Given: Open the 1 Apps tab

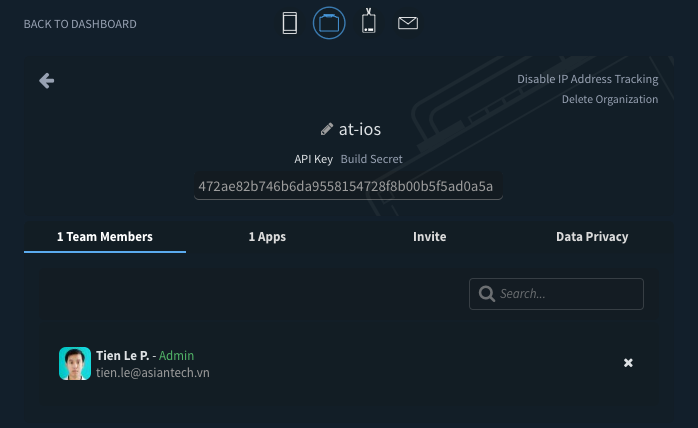Looking at the screenshot, I should (x=267, y=236).
